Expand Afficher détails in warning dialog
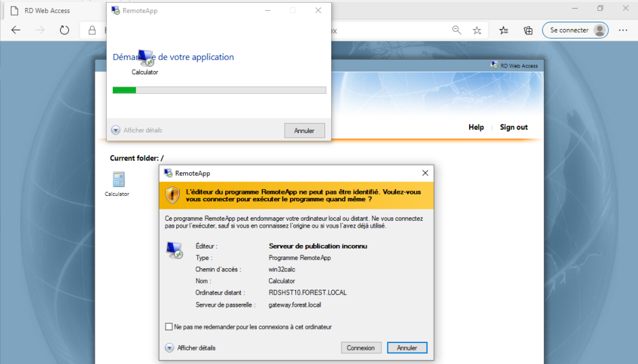Screen dimensions: 638x364 pos(191,348)
